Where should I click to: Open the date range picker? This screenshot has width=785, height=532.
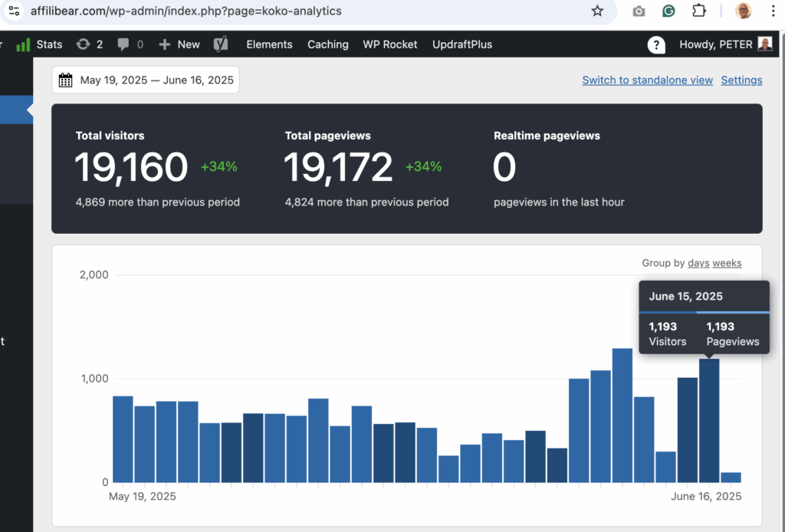tap(146, 80)
